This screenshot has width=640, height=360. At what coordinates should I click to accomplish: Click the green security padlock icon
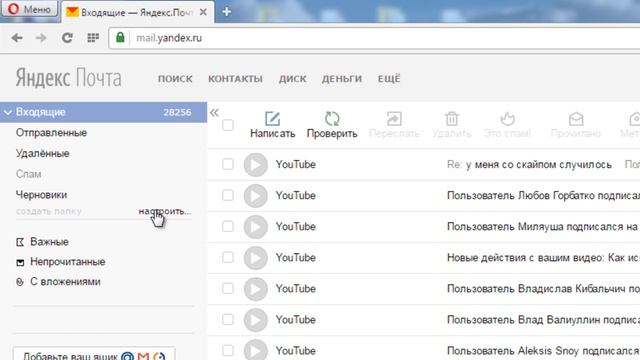pyautogui.click(x=120, y=38)
